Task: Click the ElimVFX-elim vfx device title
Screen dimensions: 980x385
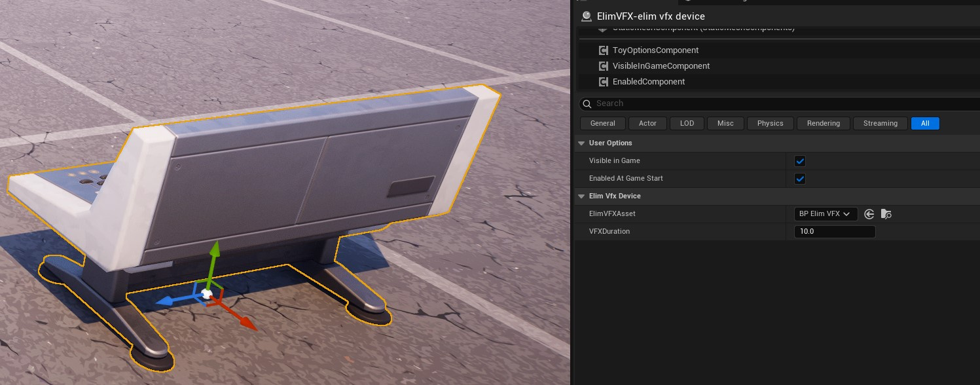Action: pyautogui.click(x=651, y=16)
